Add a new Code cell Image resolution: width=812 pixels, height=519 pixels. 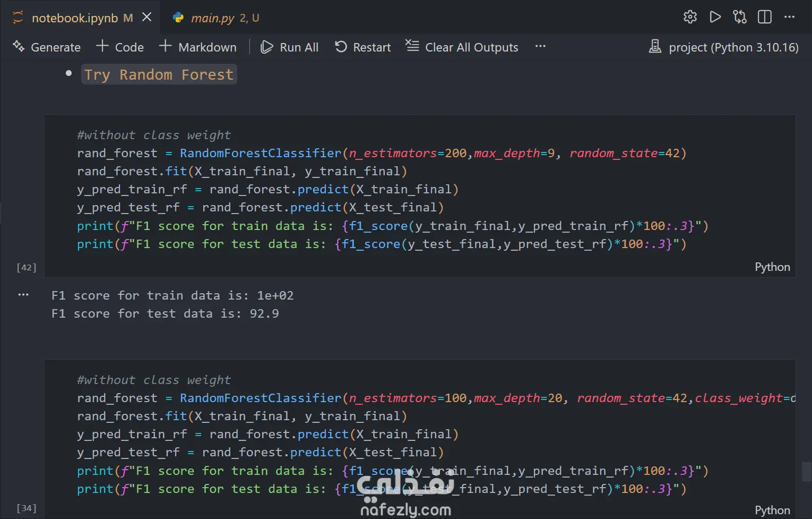click(x=120, y=47)
